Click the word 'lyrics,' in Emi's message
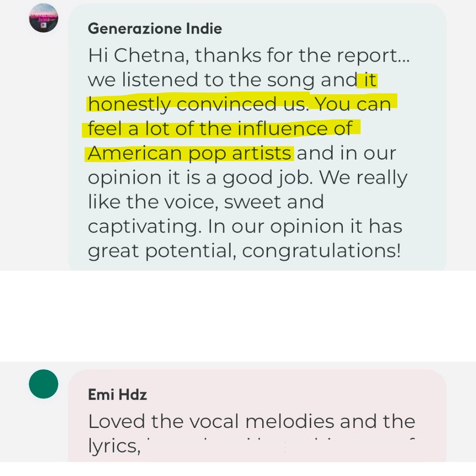The image size is (476, 476). [115, 446]
